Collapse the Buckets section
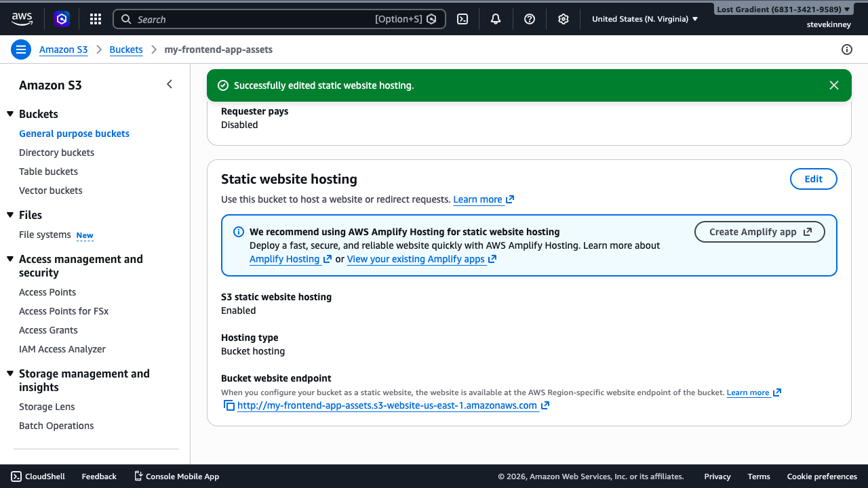The width and height of the screenshot is (868, 488). [10, 114]
